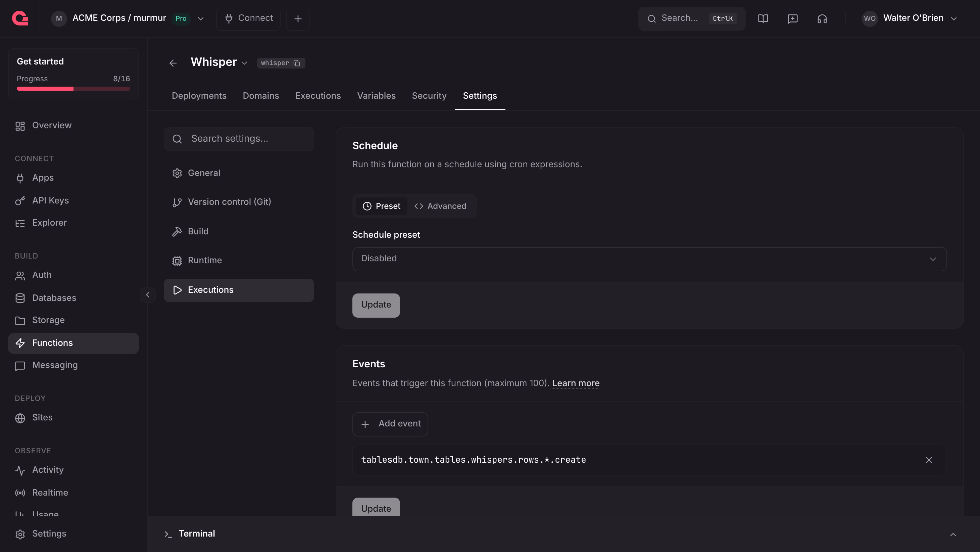Open API Keys in the sidebar
Image resolution: width=980 pixels, height=552 pixels.
pyautogui.click(x=73, y=200)
